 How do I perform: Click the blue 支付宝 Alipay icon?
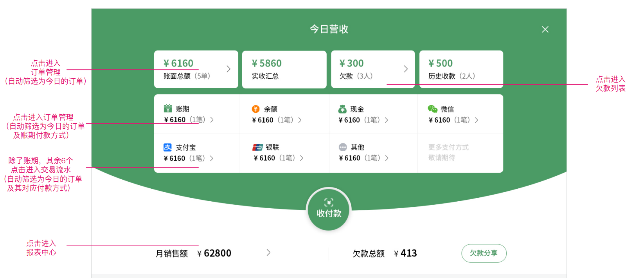(167, 147)
